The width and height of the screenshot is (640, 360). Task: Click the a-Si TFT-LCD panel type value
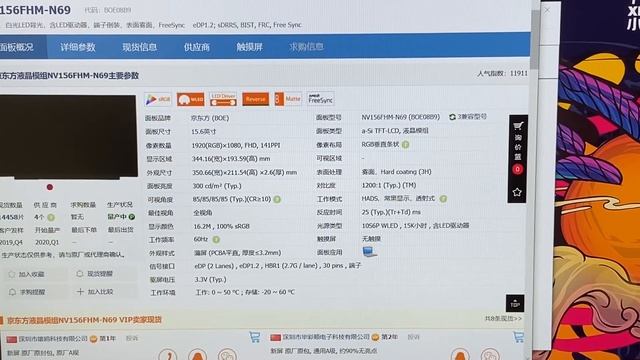tap(395, 131)
